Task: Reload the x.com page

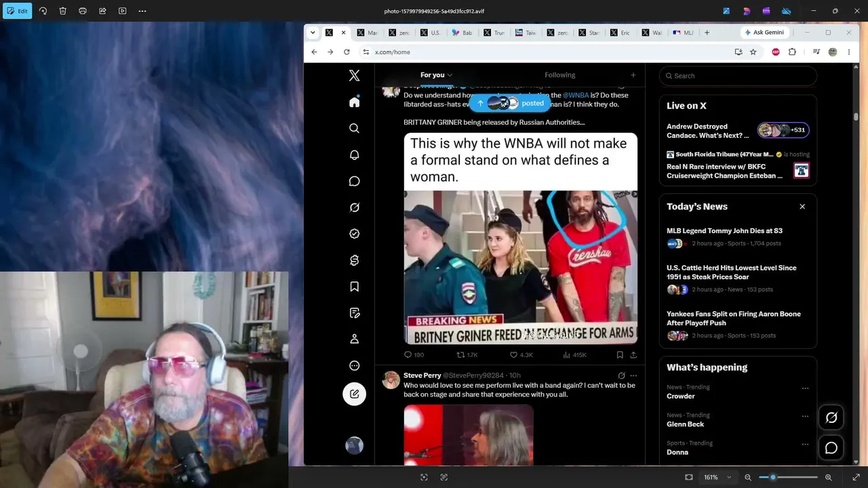Action: click(x=347, y=52)
